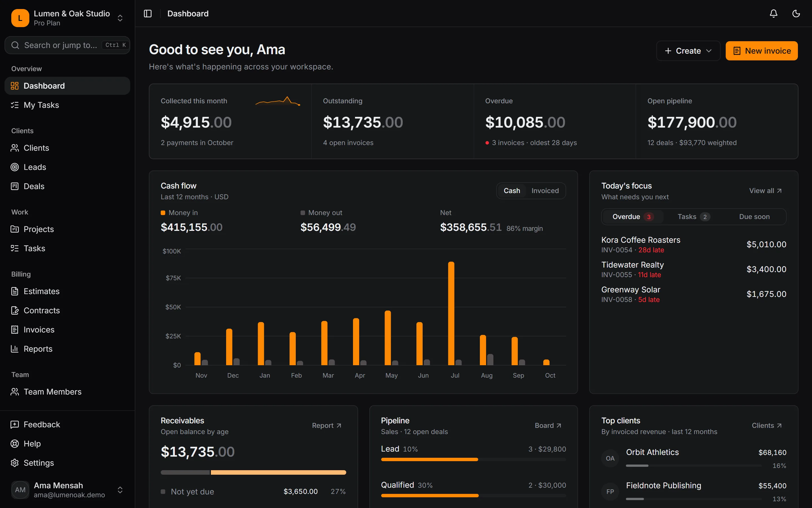Open the Create dropdown
Viewport: 812px width, 508px height.
(x=688, y=51)
